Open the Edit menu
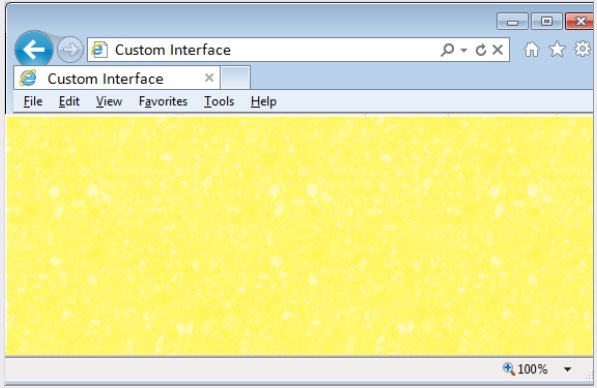Image resolution: width=597 pixels, height=388 pixels. coord(69,102)
